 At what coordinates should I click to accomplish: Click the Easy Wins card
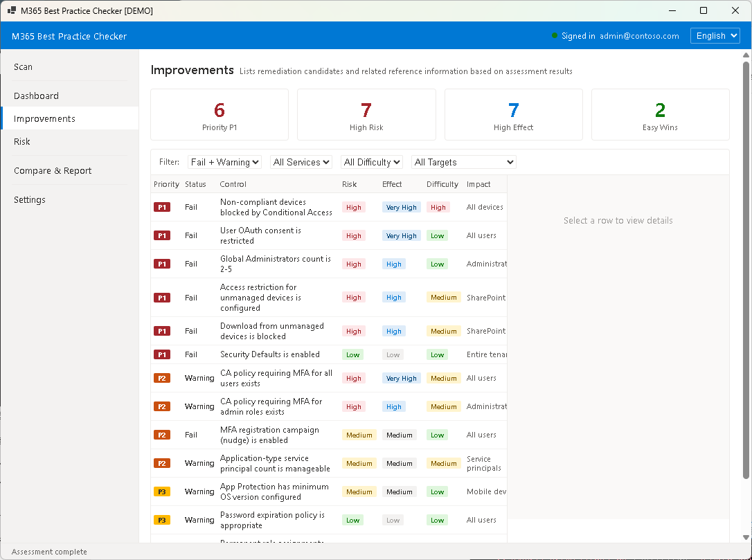(660, 114)
